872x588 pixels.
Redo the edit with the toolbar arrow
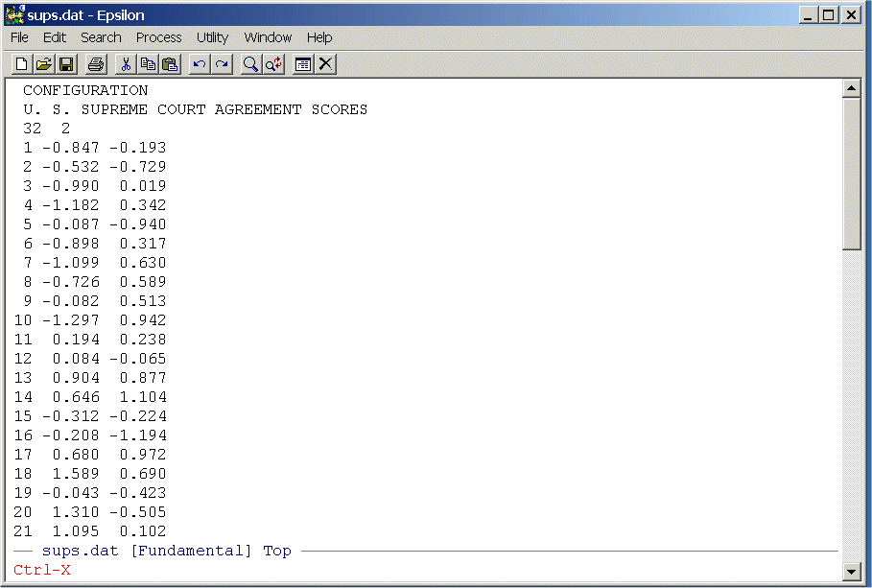click(222, 64)
